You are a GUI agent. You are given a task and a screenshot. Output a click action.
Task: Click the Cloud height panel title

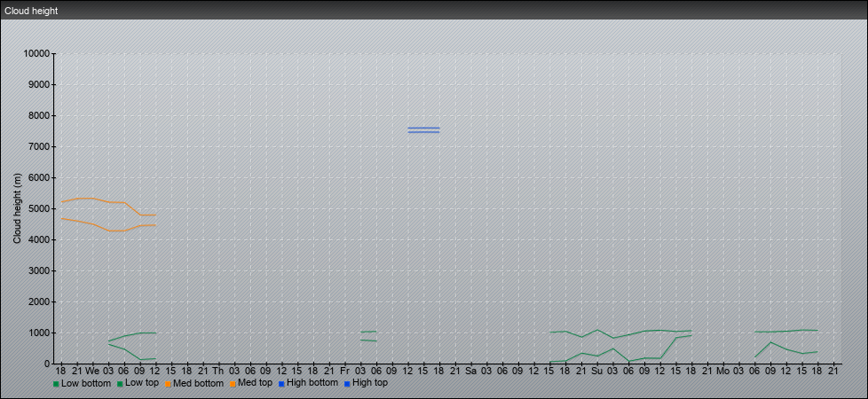pyautogui.click(x=31, y=11)
